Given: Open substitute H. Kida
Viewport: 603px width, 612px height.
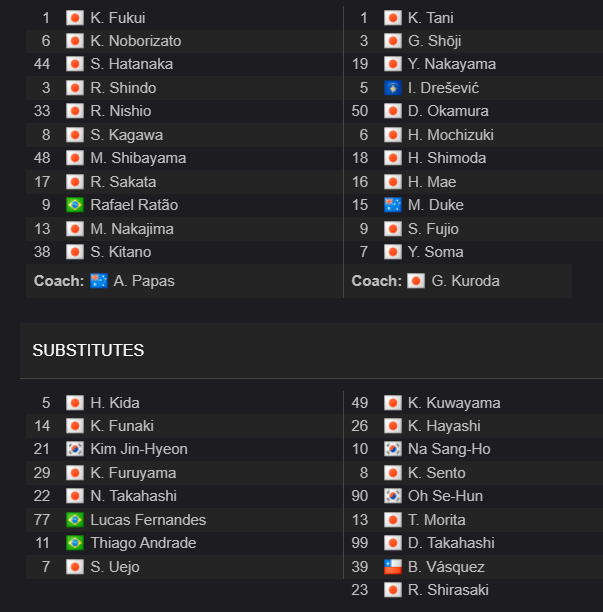Looking at the screenshot, I should click(x=115, y=403).
